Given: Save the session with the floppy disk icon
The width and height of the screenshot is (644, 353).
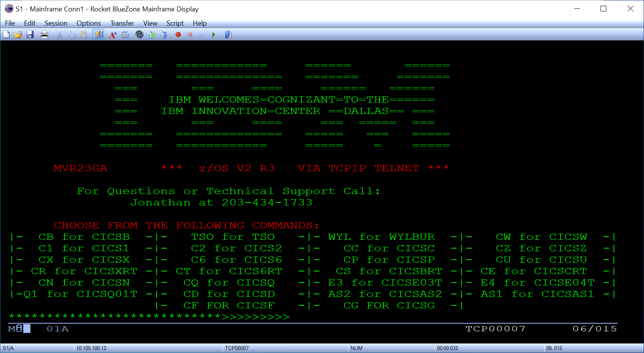Looking at the screenshot, I should click(x=30, y=35).
